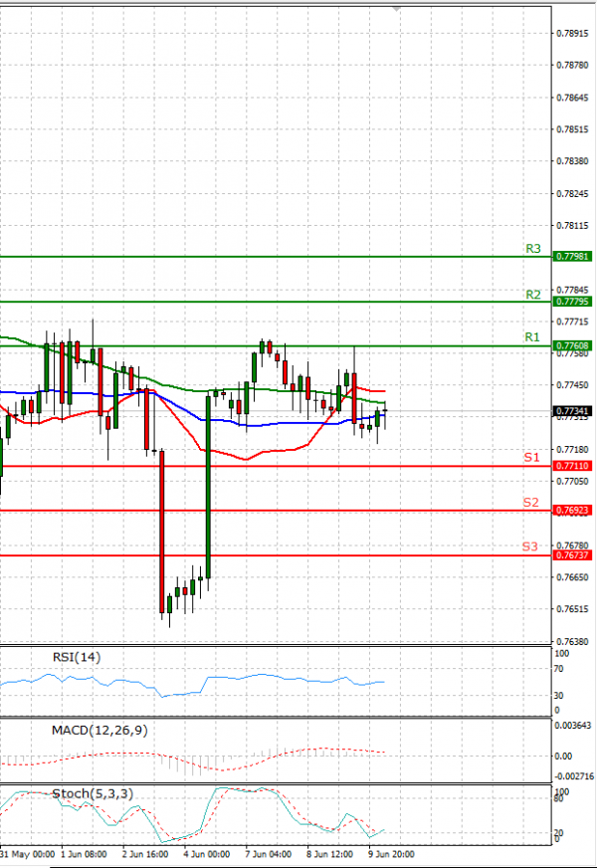Click the R1 resistance price label 0.77608
This screenshot has height=868, width=597.
pyautogui.click(x=573, y=346)
